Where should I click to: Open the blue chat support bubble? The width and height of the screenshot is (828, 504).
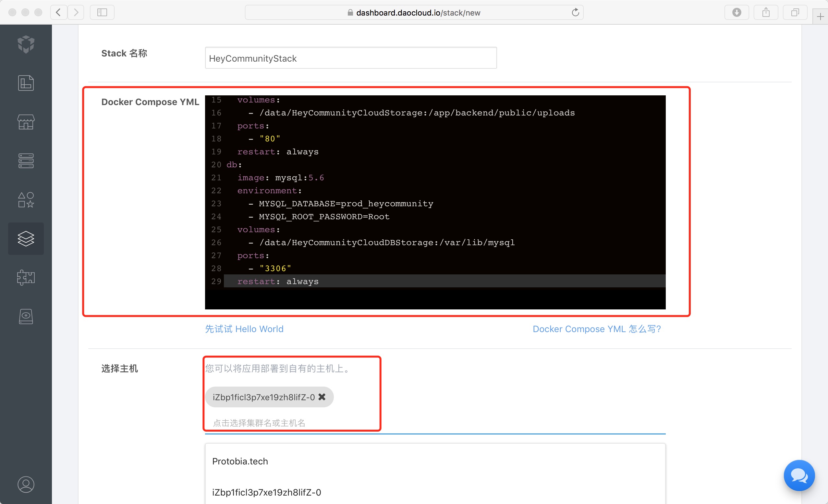point(799,475)
